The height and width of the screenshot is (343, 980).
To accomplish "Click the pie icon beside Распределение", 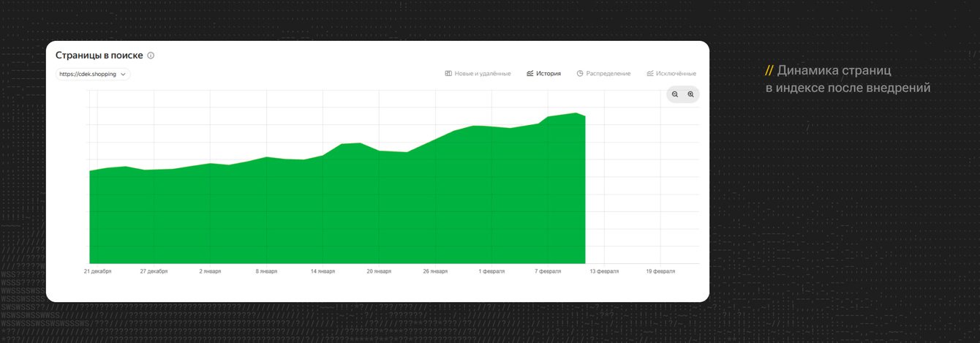I will 580,74.
